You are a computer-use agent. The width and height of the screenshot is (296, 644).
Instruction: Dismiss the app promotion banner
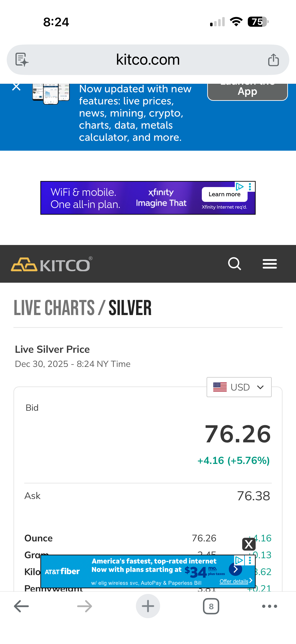[16, 87]
